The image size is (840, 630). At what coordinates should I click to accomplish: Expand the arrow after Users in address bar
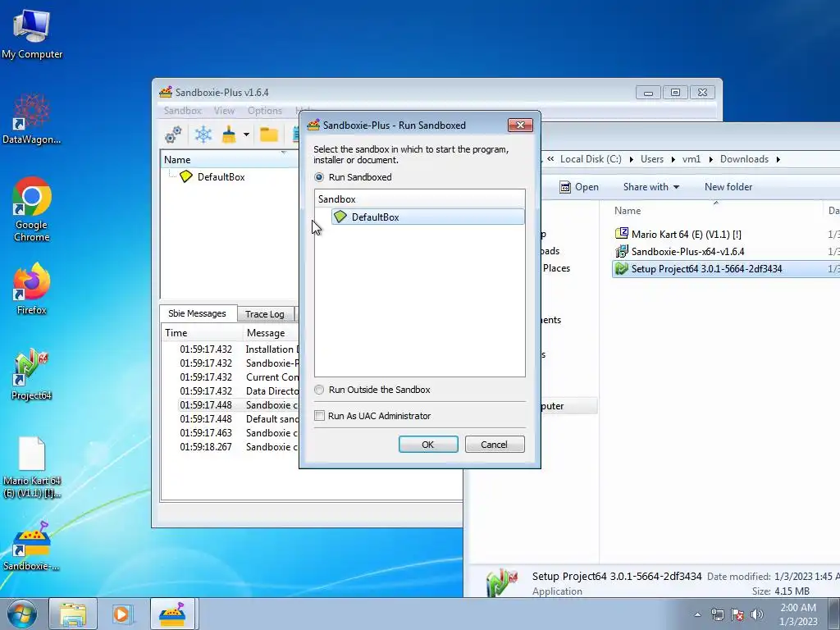pyautogui.click(x=673, y=159)
